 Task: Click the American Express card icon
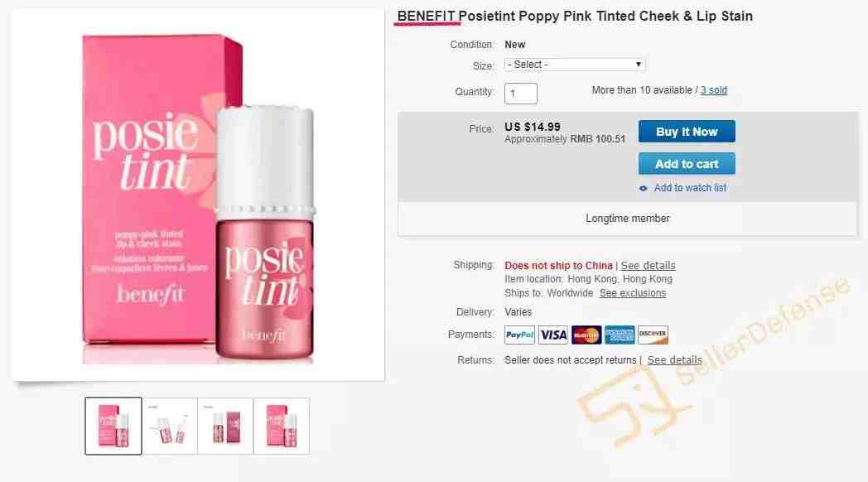click(620, 335)
